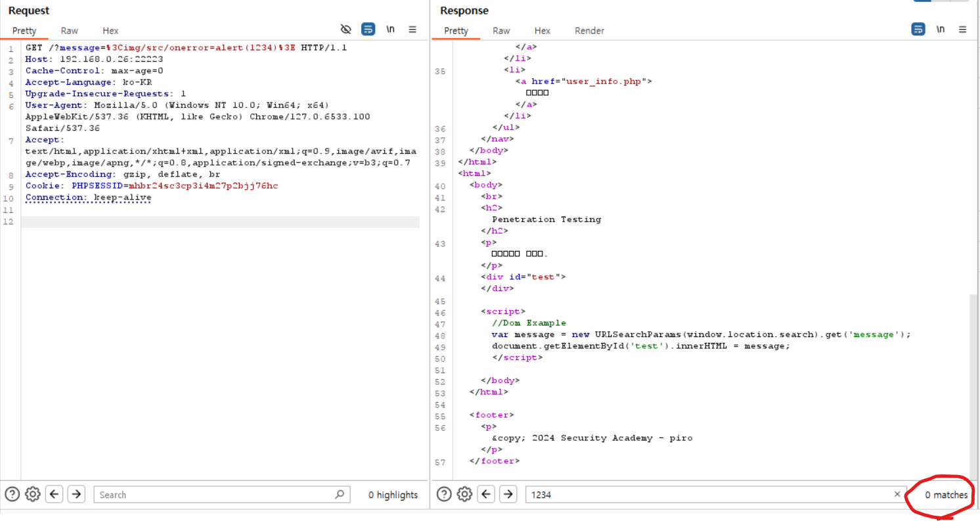The width and height of the screenshot is (980, 521).
Task: Open the Request panel Hex tab
Action: pos(110,30)
